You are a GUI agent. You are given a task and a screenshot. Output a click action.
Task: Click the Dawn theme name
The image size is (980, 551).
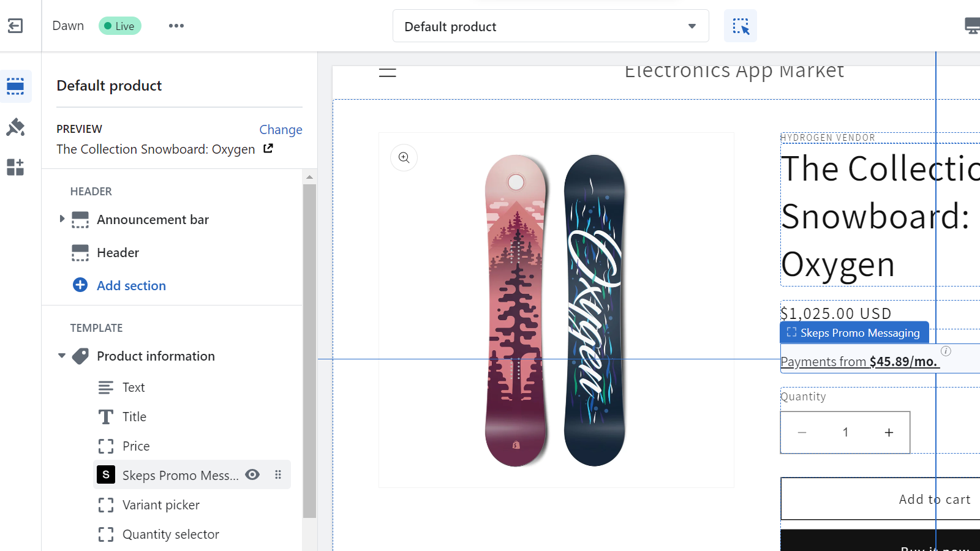(x=68, y=26)
